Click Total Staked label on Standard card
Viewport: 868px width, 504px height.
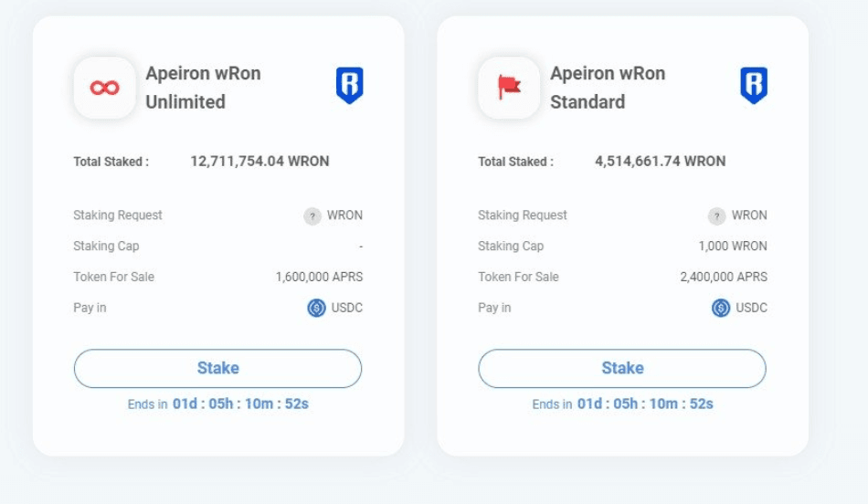[516, 162]
